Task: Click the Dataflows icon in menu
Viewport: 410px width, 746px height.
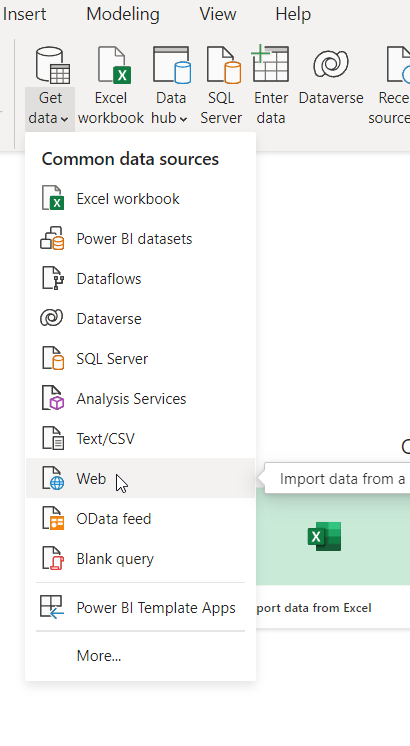Action: click(x=52, y=278)
